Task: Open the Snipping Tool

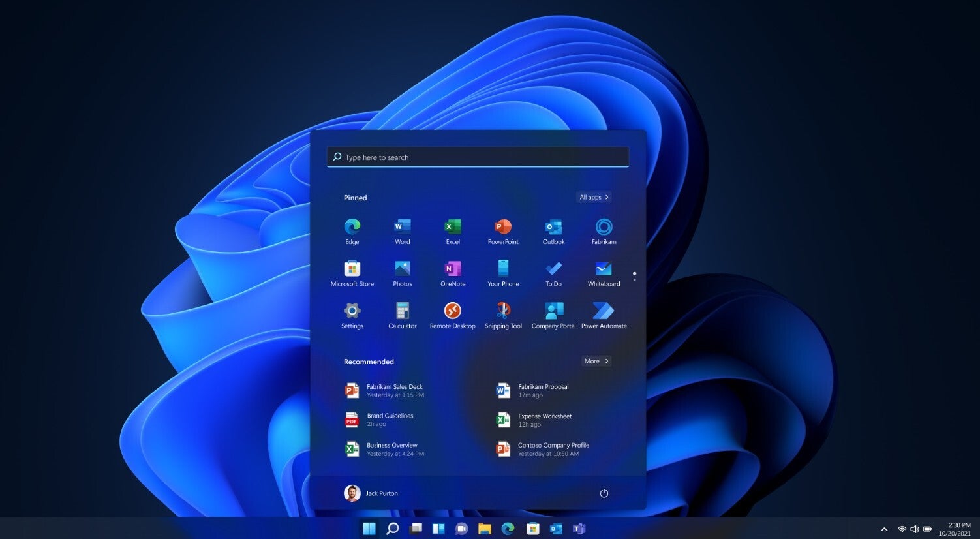Action: coord(502,311)
